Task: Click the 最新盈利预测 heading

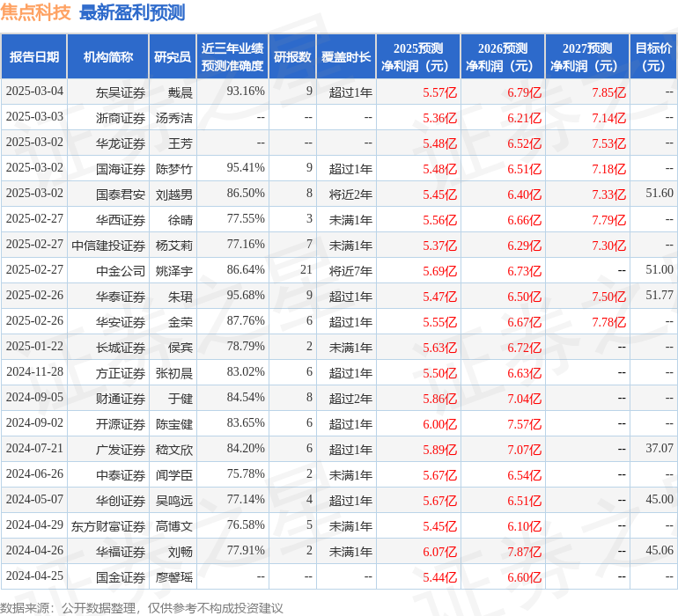Action: 132,12
